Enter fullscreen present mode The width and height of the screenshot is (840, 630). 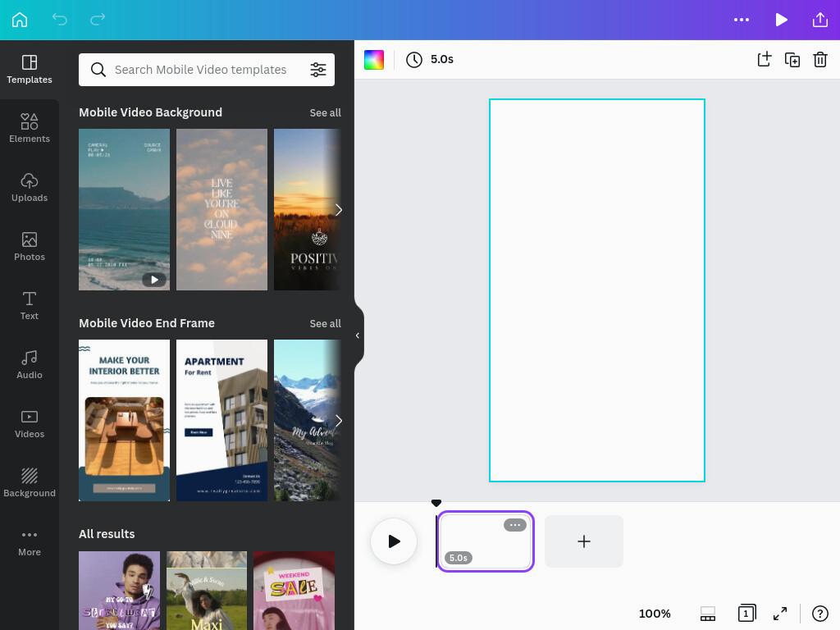coord(780,614)
